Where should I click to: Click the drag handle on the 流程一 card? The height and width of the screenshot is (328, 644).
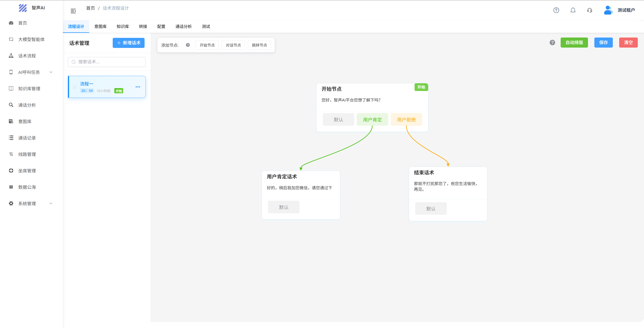click(x=74, y=87)
